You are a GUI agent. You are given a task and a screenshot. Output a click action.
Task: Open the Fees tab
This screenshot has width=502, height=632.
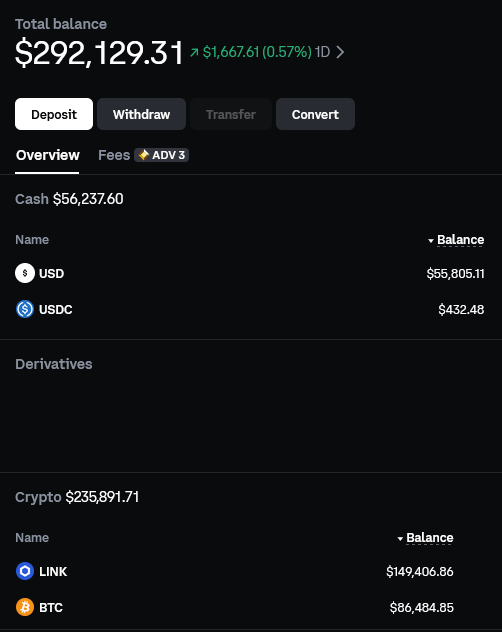click(114, 155)
